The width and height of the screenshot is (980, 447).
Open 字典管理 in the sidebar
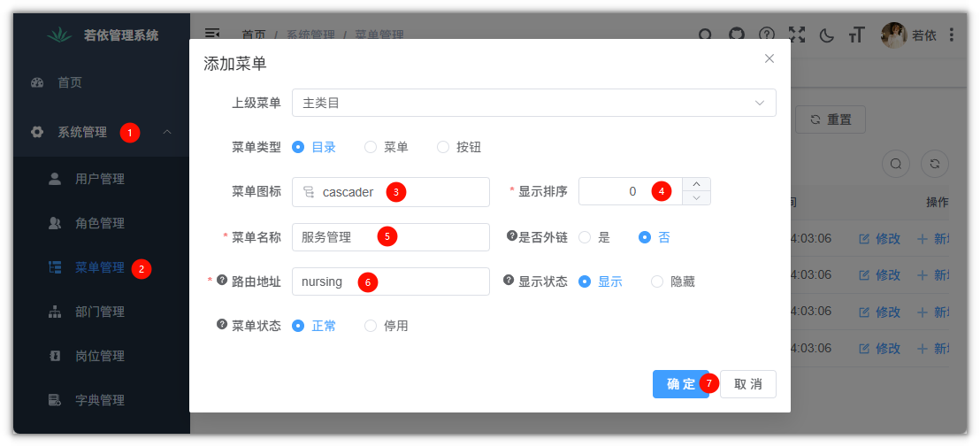tap(101, 400)
